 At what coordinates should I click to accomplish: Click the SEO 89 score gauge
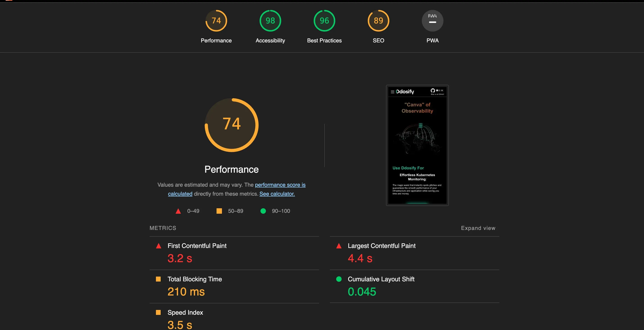coord(378,21)
